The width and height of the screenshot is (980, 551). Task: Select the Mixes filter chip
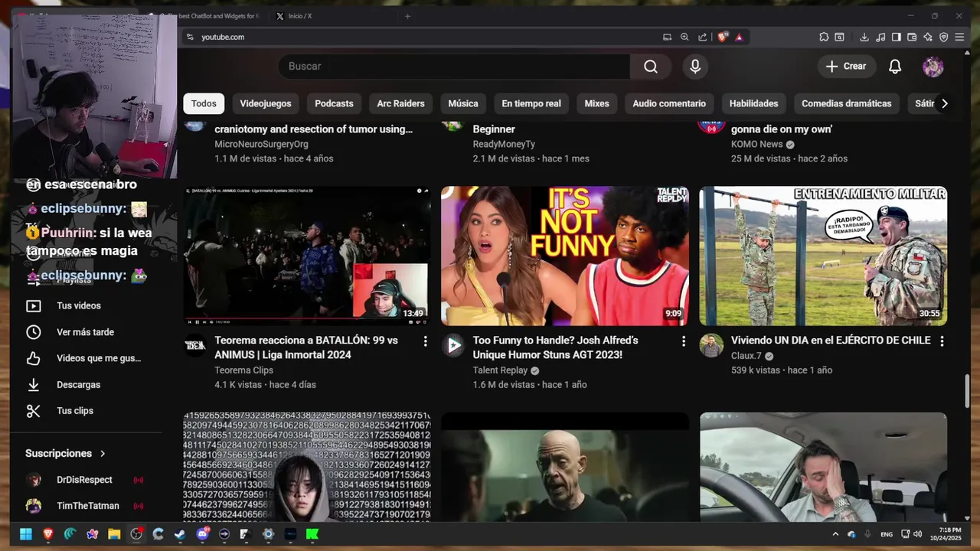point(596,103)
